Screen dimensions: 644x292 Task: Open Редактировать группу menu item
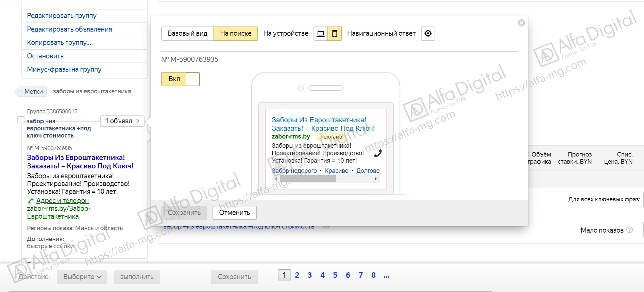pyautogui.click(x=62, y=16)
